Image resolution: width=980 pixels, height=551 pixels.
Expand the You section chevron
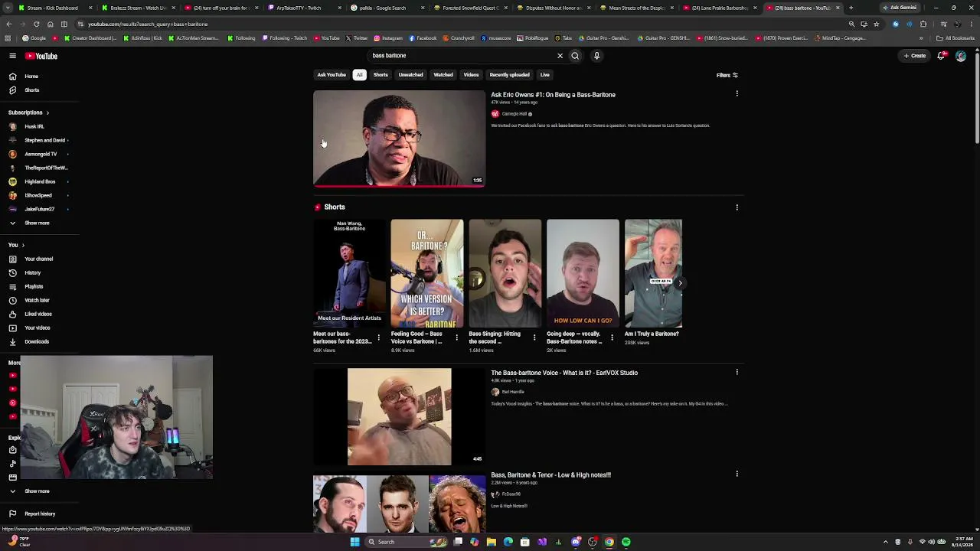(x=23, y=245)
